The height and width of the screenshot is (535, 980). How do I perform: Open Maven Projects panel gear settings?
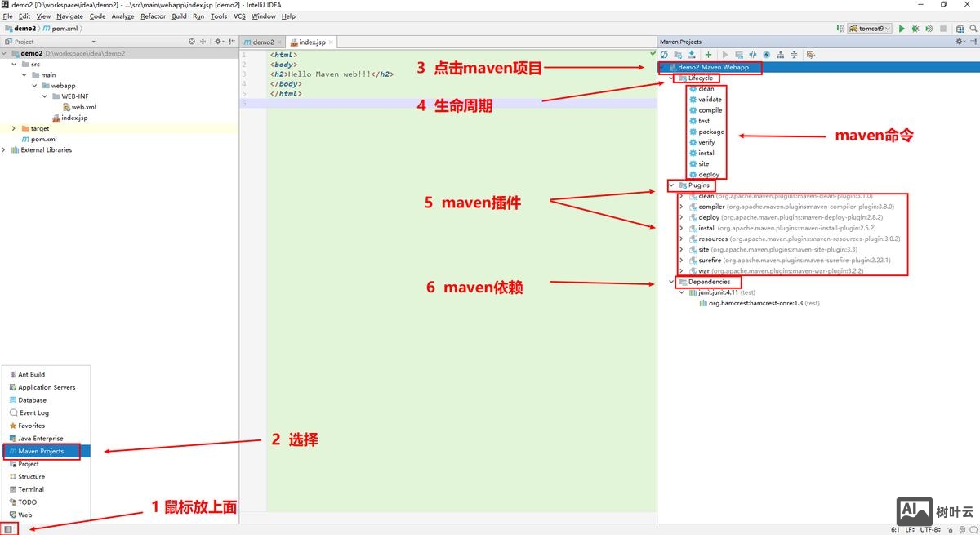(x=960, y=42)
